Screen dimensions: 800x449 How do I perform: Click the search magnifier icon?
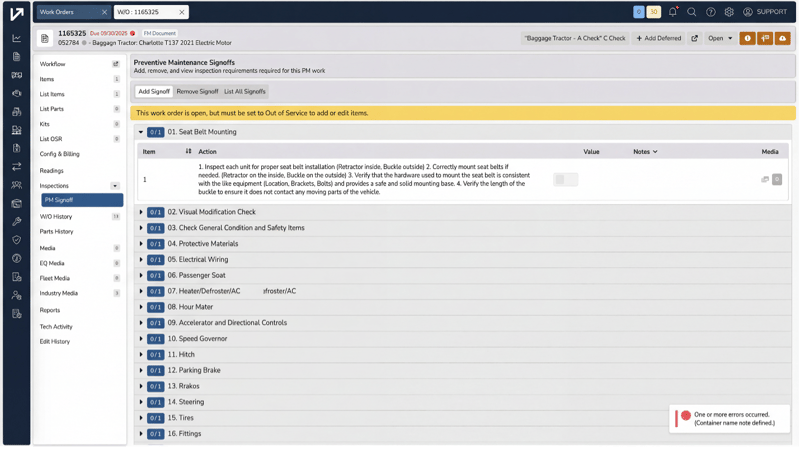pos(691,12)
